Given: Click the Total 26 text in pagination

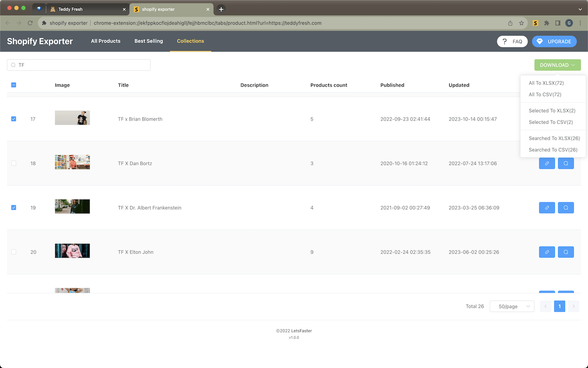Looking at the screenshot, I should coord(475,306).
